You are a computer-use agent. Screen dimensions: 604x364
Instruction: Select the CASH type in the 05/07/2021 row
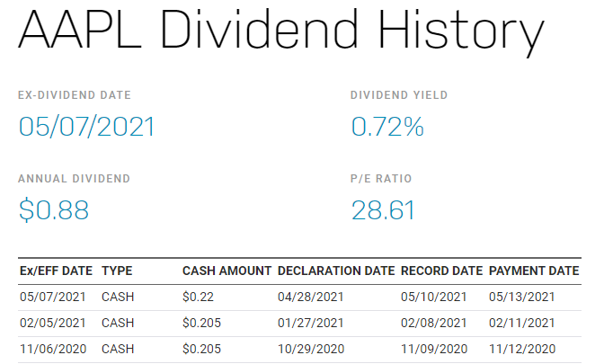point(118,297)
